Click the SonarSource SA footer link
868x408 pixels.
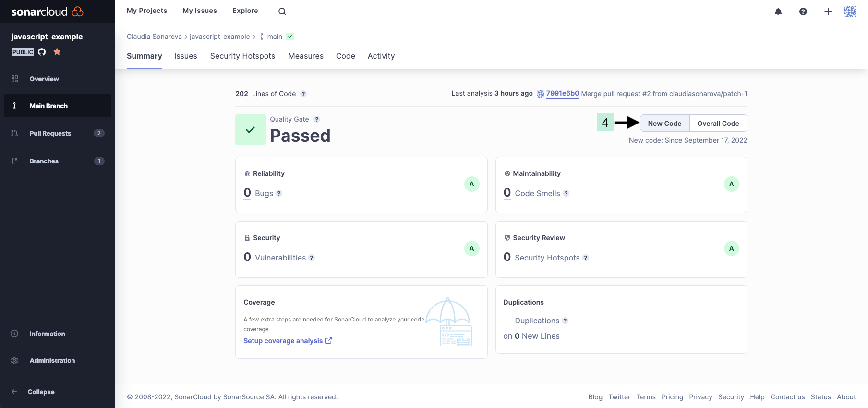[249, 397]
